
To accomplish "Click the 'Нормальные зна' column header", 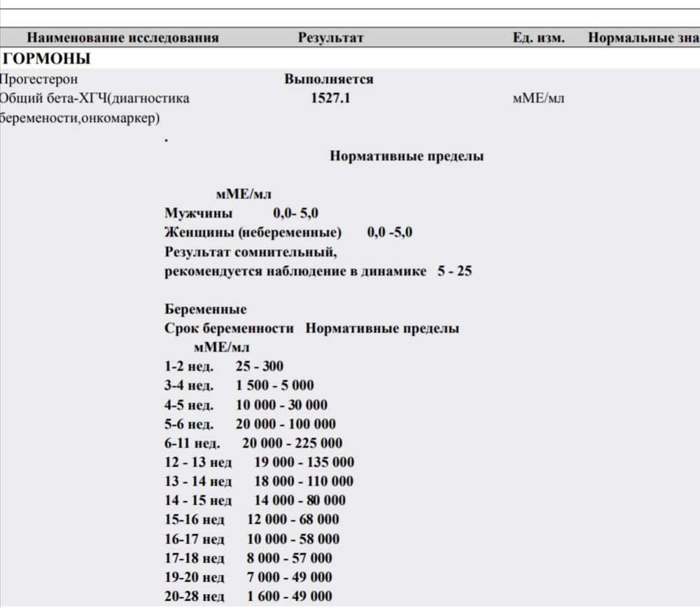I will point(643,38).
